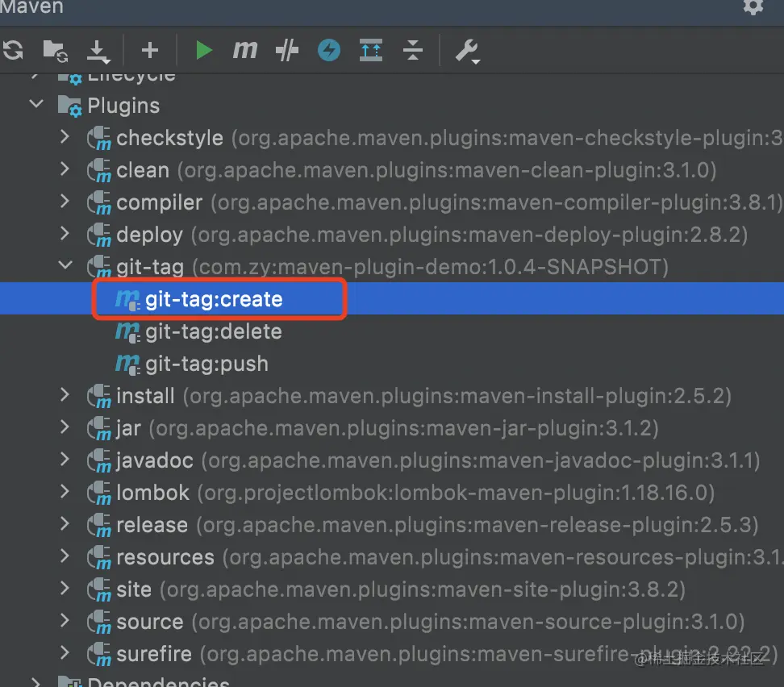
Task: Select the deploy plugin row text
Action: pos(432,235)
